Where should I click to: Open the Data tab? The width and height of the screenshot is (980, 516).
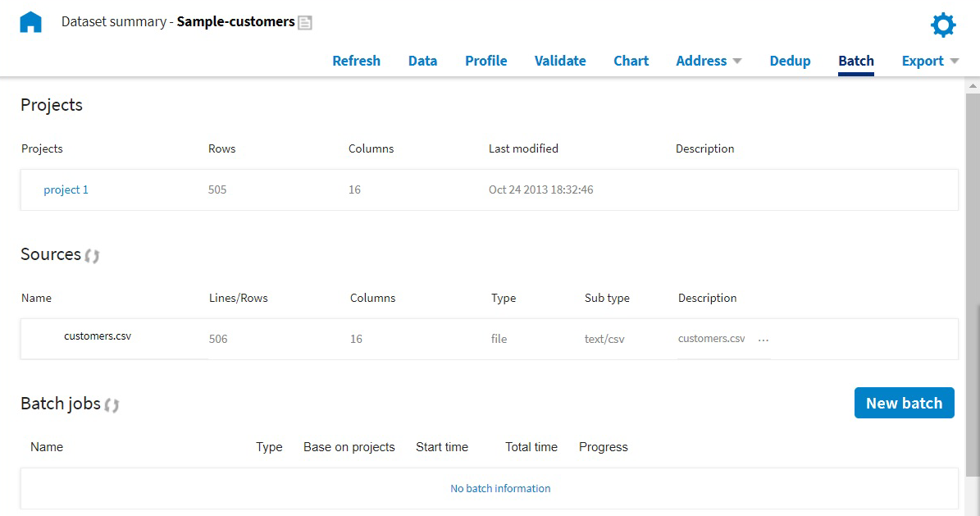(x=422, y=61)
